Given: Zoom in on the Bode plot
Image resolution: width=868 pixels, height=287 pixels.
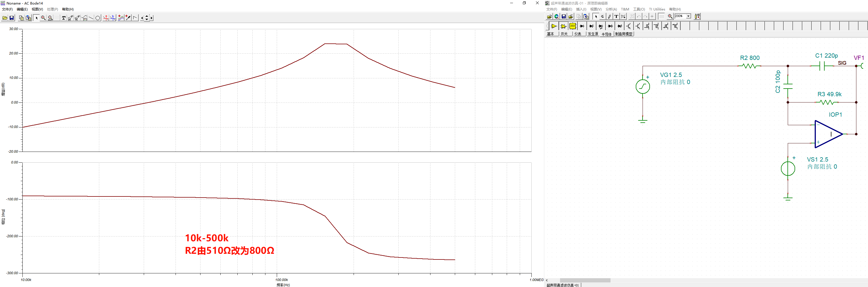Looking at the screenshot, I should coord(43,18).
